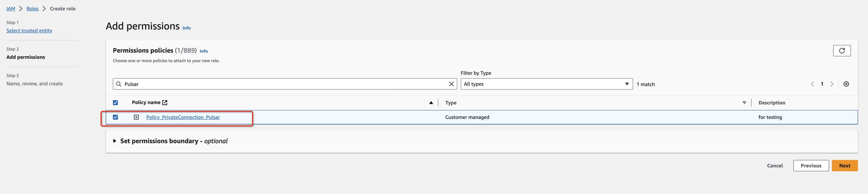Viewport: 868px width, 194px height.
Task: Click the orange Next button
Action: 845,166
